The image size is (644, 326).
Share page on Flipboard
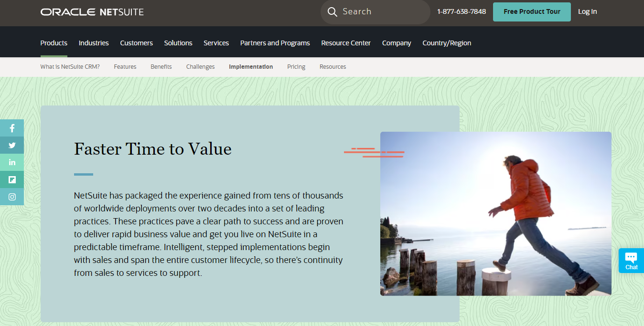point(12,179)
